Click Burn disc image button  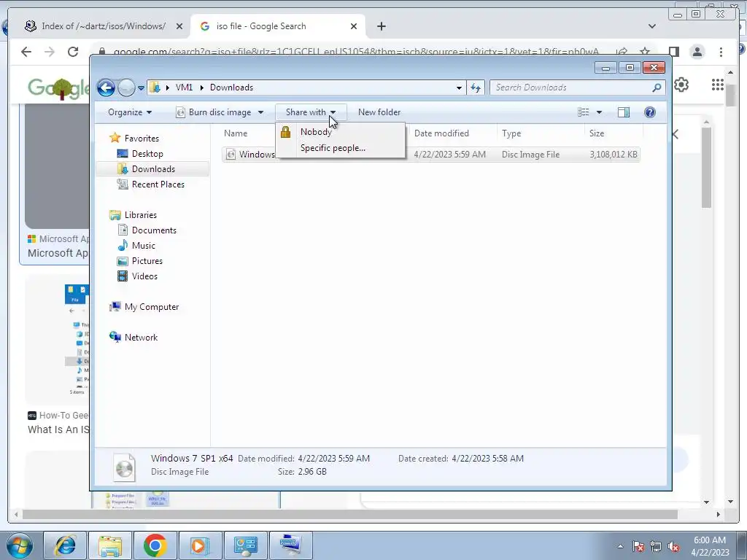tap(213, 112)
